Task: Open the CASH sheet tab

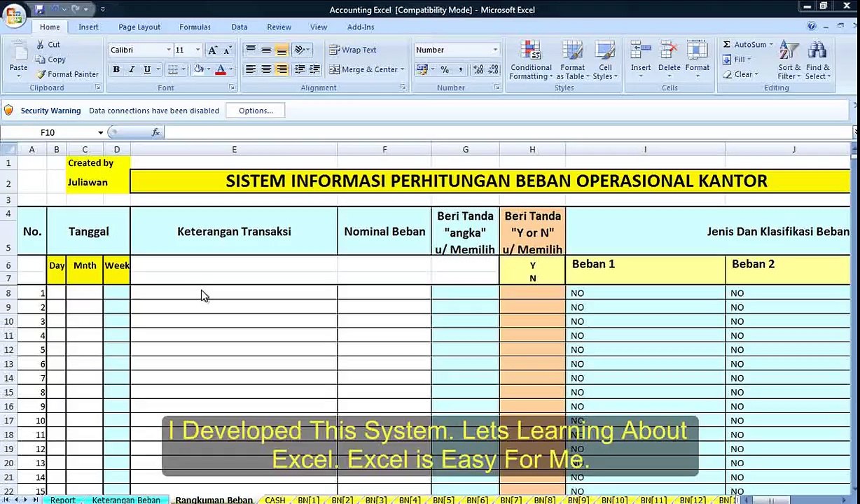Action: tap(275, 500)
